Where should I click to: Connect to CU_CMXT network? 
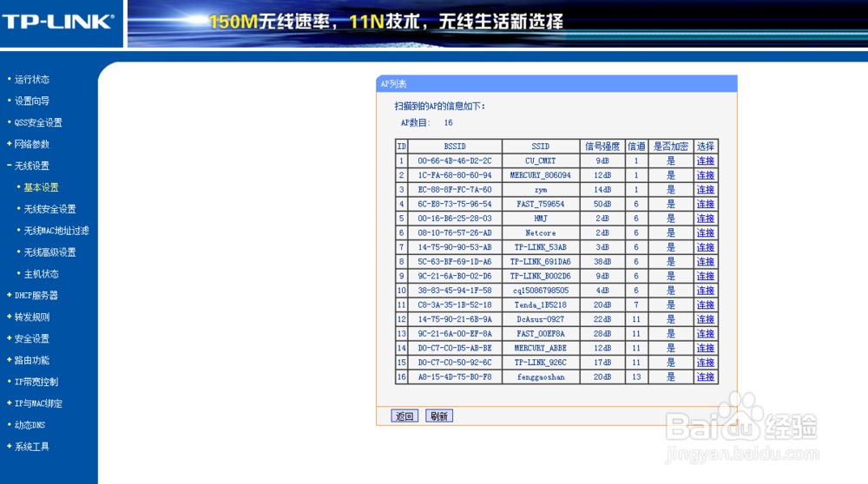(x=705, y=160)
